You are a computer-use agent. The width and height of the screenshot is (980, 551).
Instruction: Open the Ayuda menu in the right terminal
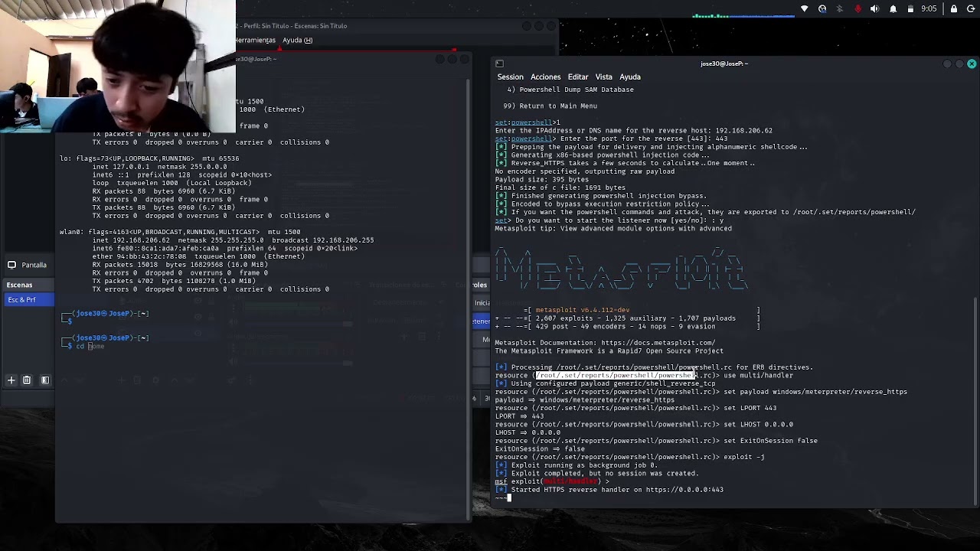click(629, 77)
